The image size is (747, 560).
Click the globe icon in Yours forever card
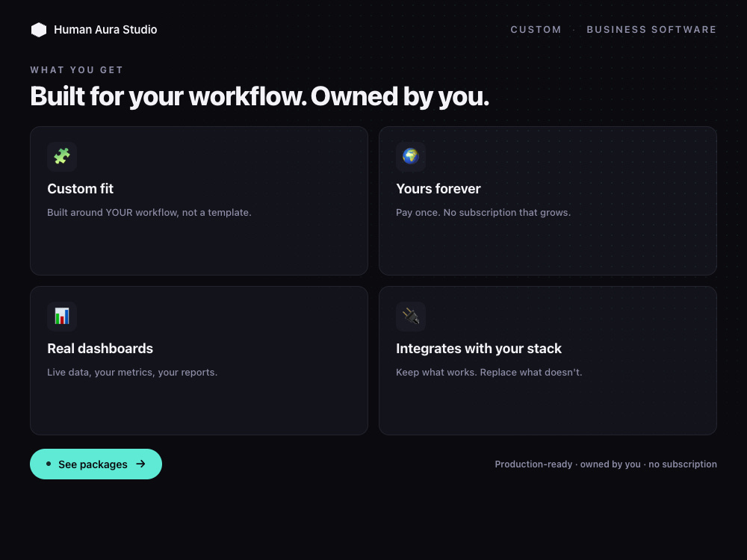pos(411,156)
